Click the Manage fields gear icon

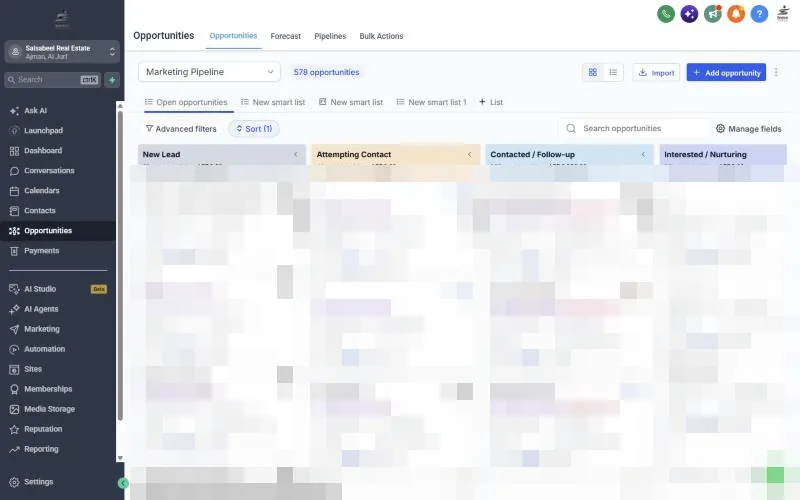(720, 129)
